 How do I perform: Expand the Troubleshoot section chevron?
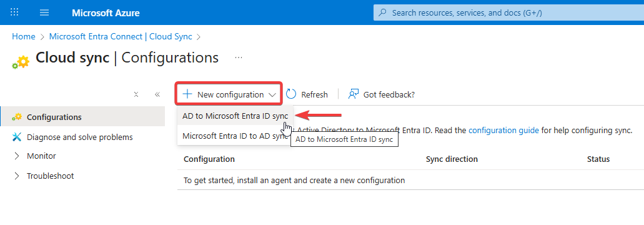[x=17, y=176]
